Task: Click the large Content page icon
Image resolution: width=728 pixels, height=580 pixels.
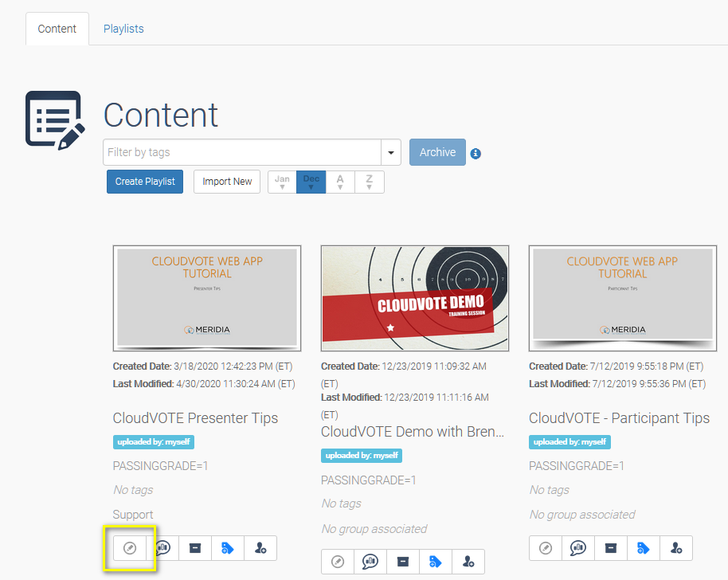Action: [x=55, y=120]
